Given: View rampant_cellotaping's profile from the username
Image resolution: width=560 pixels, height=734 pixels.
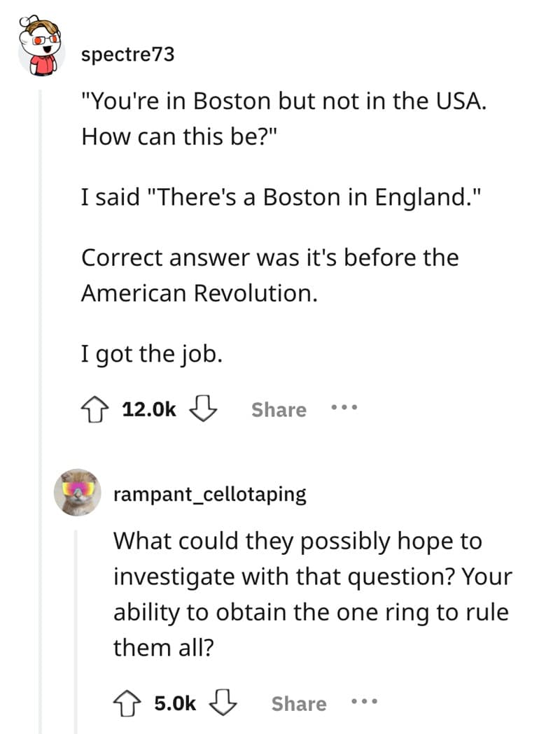Looking at the screenshot, I should click(209, 494).
